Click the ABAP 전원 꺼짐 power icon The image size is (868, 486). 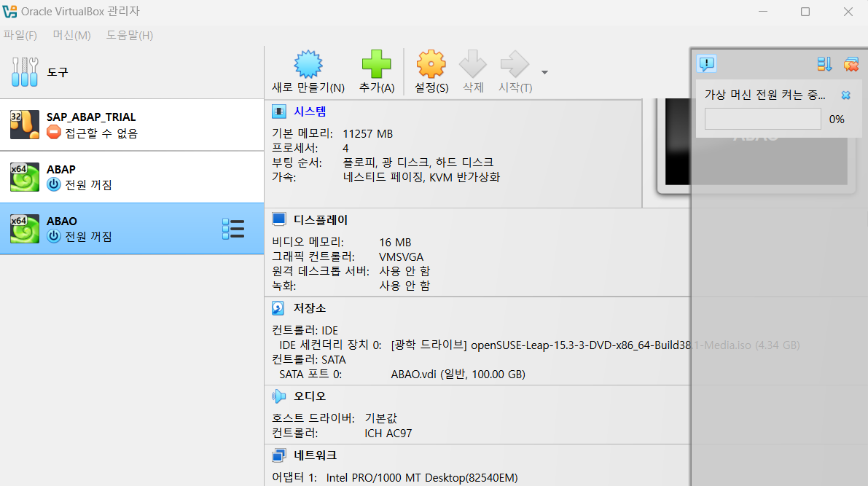54,184
